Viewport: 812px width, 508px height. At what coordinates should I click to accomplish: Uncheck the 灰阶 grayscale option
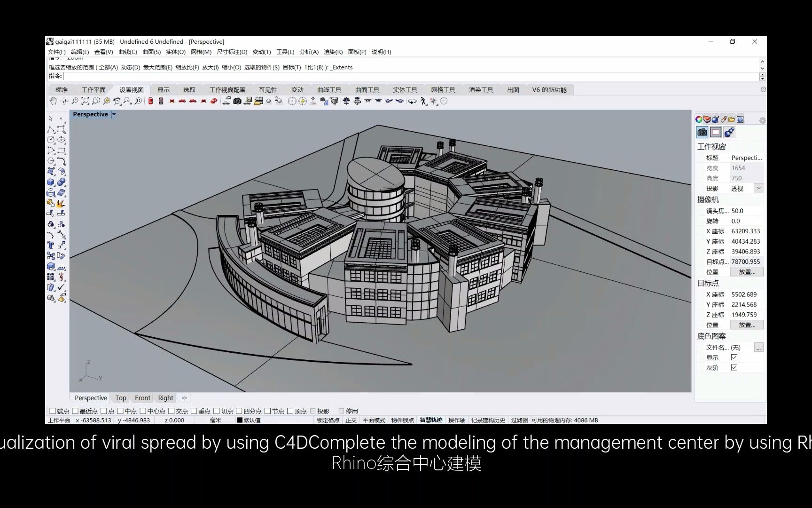coord(735,367)
